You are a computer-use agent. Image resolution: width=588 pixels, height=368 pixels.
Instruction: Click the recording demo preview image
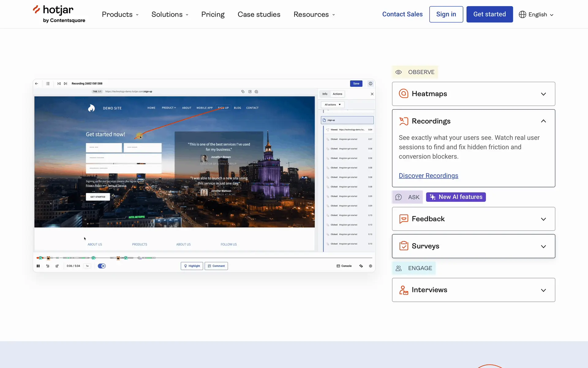coord(204,175)
